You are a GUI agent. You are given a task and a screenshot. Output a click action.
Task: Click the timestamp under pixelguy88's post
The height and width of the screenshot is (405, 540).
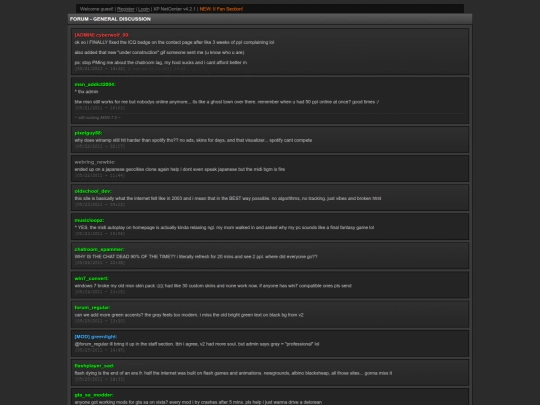point(100,147)
